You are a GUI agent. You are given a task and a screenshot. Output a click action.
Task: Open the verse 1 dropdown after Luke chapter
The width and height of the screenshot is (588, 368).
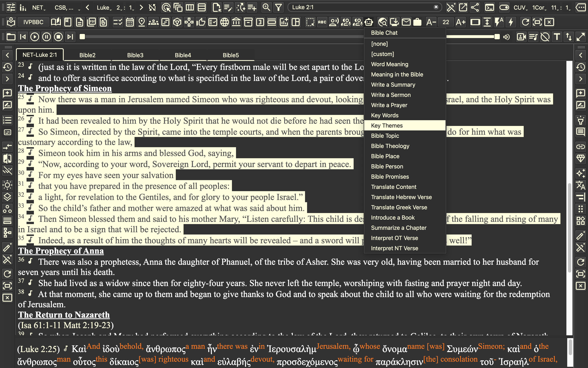132,8
